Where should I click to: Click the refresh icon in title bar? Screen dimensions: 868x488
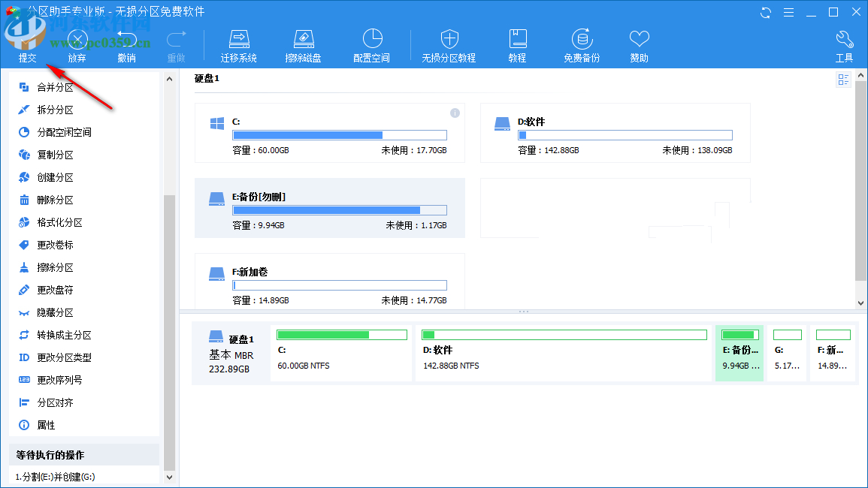tap(766, 12)
